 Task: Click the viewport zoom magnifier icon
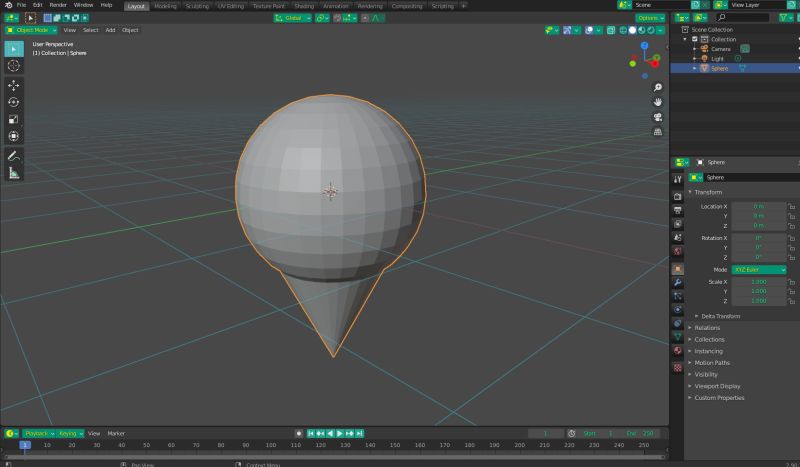(658, 88)
